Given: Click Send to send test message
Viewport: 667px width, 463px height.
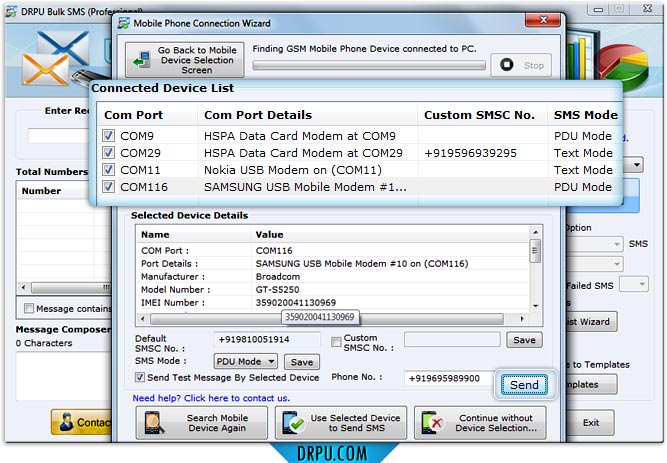Looking at the screenshot, I should point(524,385).
